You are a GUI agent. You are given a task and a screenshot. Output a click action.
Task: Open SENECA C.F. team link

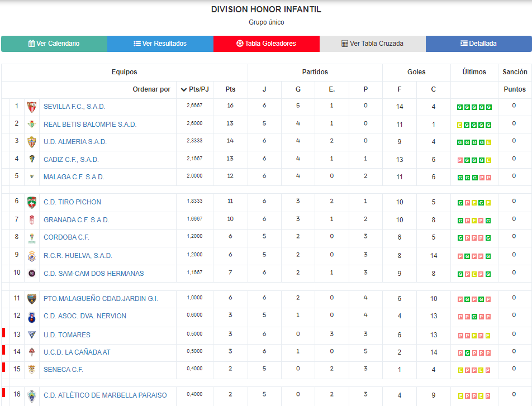(63, 370)
